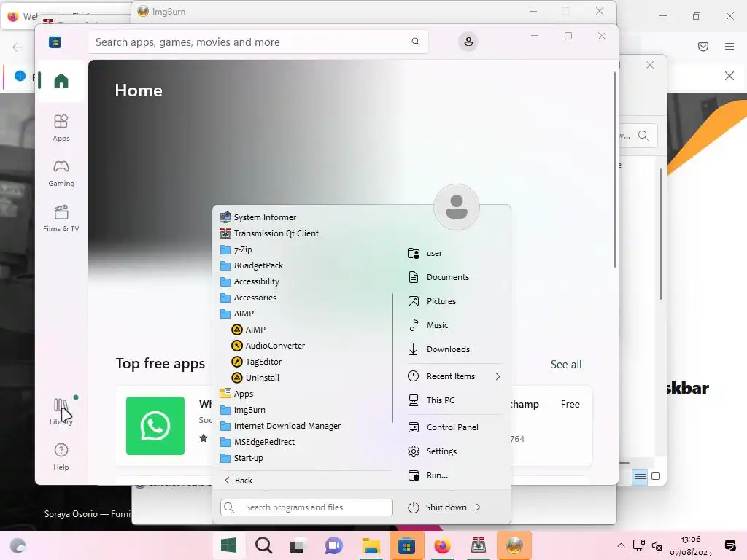Open the Apps folder in start menu
Image resolution: width=747 pixels, height=560 pixels.
(x=237, y=394)
